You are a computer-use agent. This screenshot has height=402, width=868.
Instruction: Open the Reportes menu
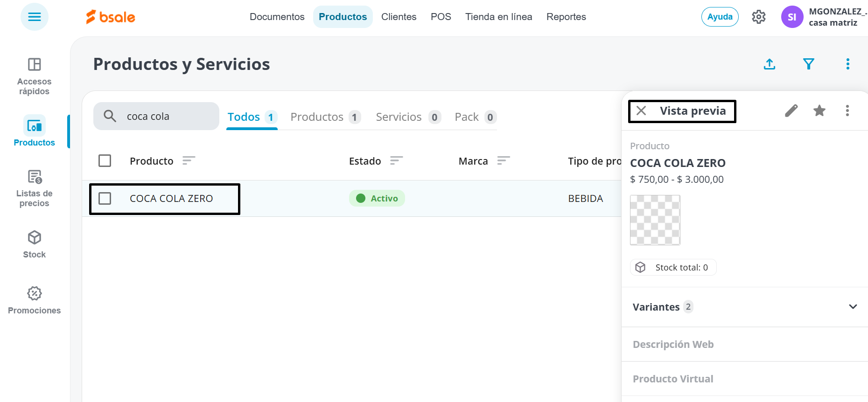pos(567,17)
